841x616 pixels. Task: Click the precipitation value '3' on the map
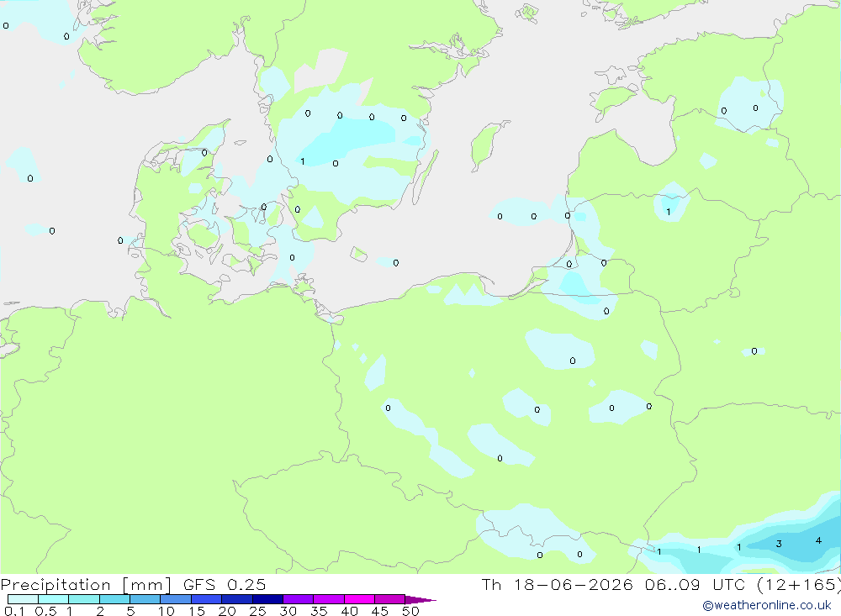[x=778, y=544]
